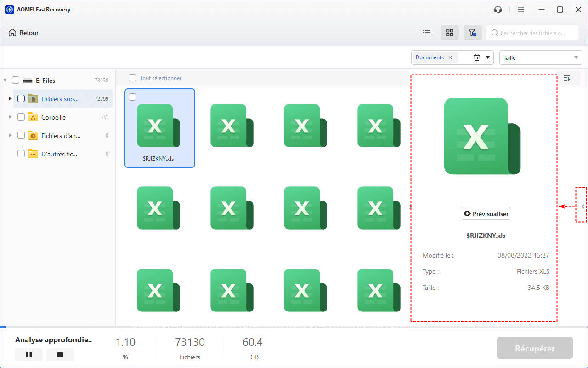Click the Fichiers d'an... clock folder icon
This screenshot has height=368, width=588.
point(33,135)
